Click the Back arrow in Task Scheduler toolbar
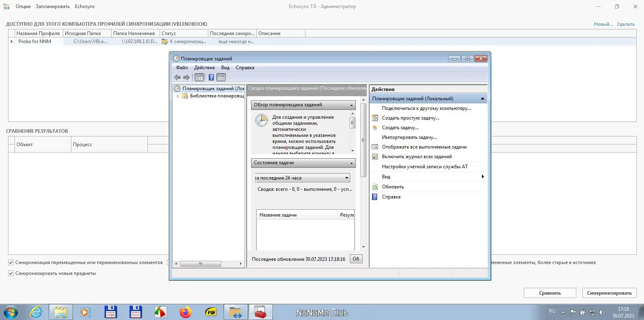644x320 pixels. (177, 77)
